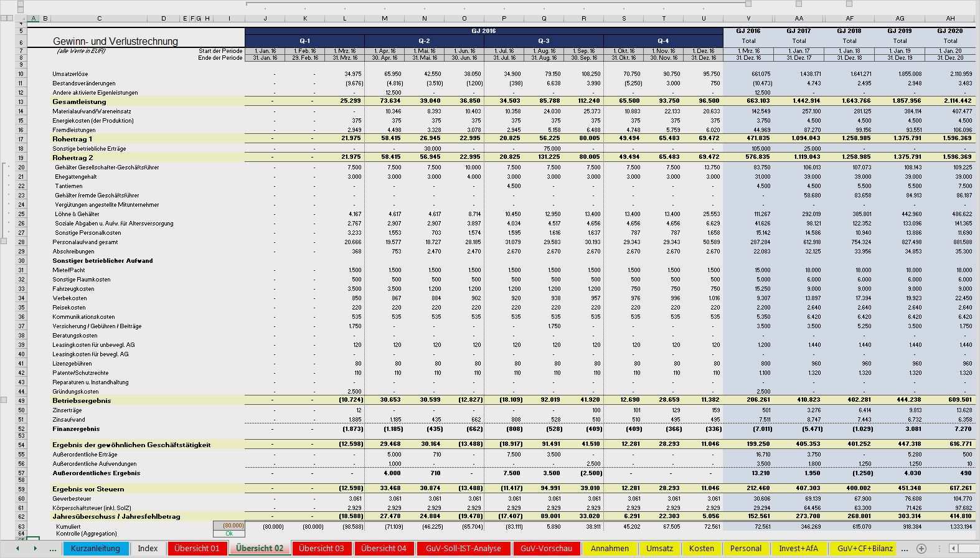Select row 13 header
980x558 pixels.
[x=21, y=102]
